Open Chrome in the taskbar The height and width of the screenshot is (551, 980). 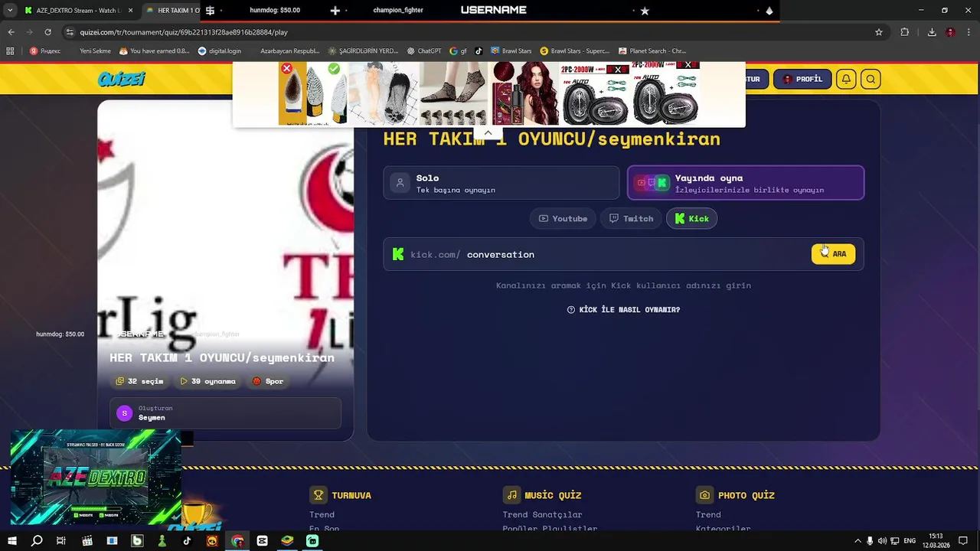pyautogui.click(x=237, y=541)
